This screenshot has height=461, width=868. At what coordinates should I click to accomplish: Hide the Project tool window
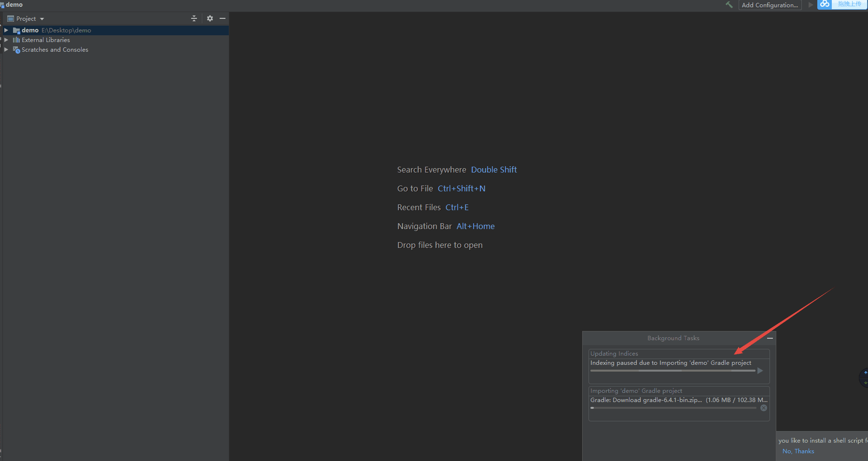point(223,18)
